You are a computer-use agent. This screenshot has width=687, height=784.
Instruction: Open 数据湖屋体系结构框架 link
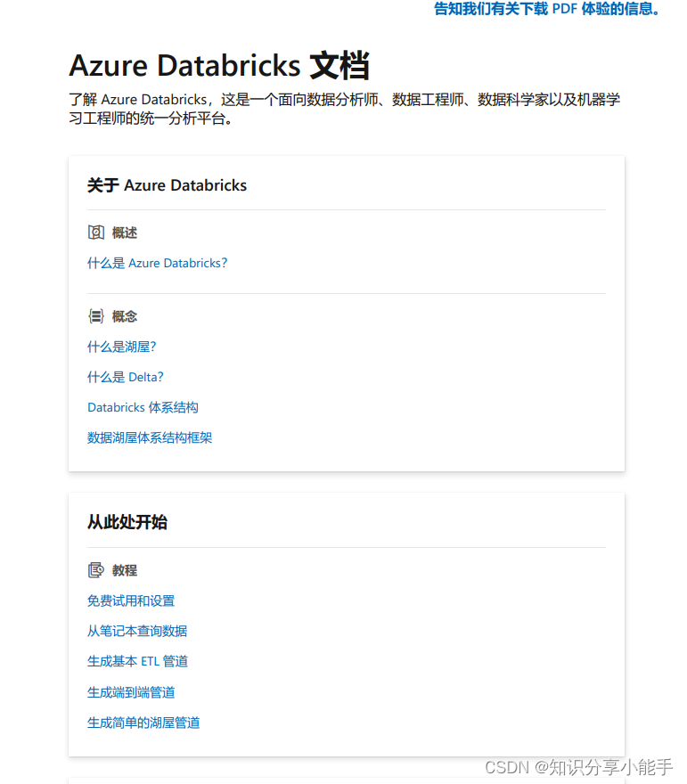tap(150, 438)
